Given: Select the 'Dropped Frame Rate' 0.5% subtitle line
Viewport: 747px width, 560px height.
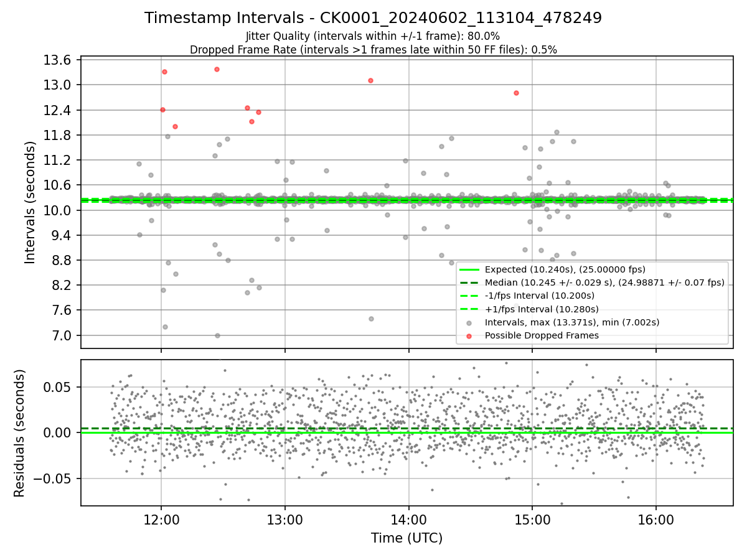Looking at the screenshot, I should click(x=373, y=49).
